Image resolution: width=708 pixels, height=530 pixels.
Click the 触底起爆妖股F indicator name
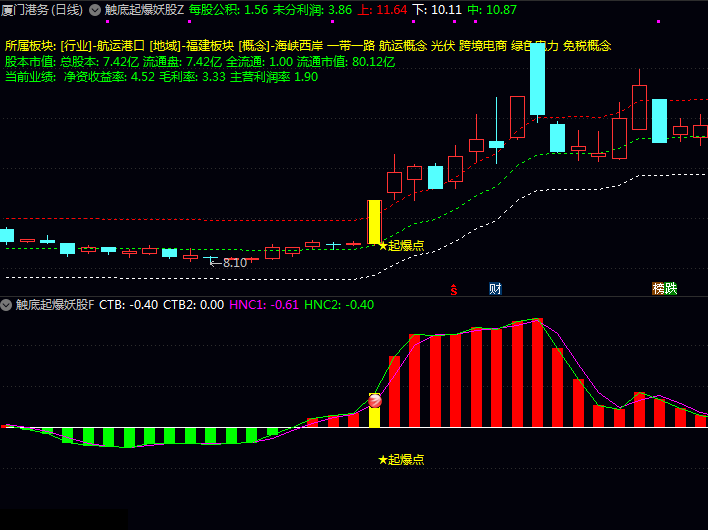tap(55, 305)
